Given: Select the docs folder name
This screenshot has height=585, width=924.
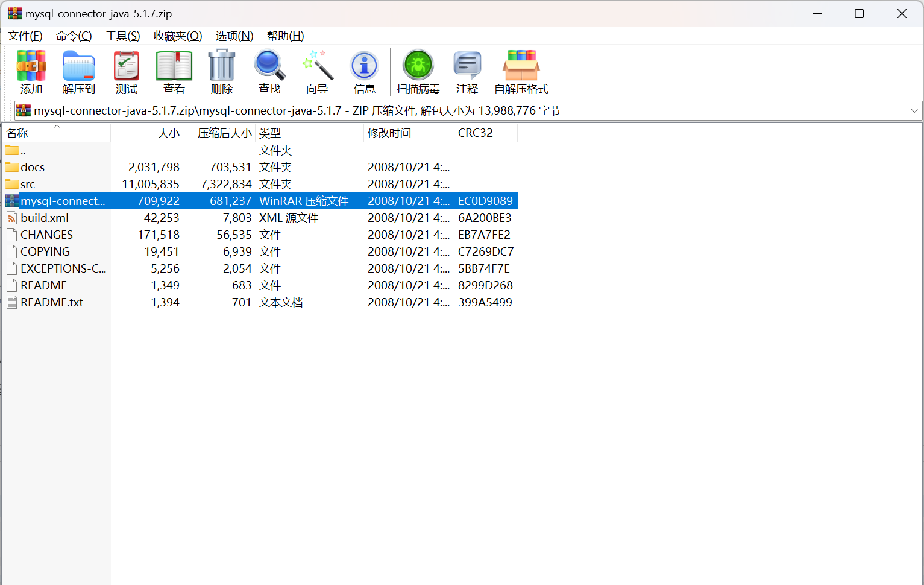Looking at the screenshot, I should click(33, 167).
